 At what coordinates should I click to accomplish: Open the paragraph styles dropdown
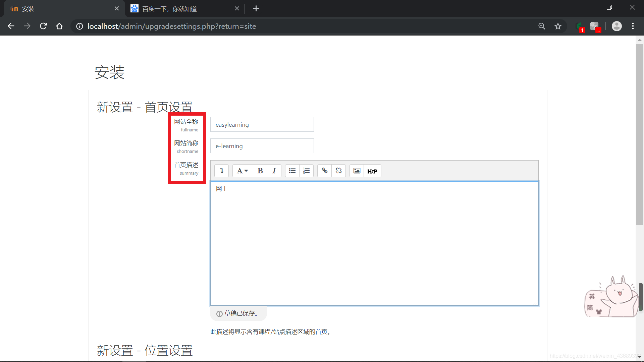pyautogui.click(x=242, y=171)
